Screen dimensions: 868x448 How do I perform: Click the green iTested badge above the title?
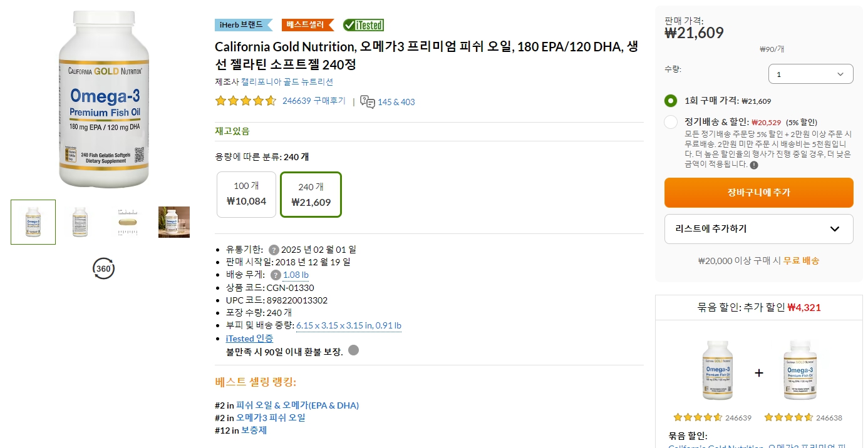click(x=363, y=25)
